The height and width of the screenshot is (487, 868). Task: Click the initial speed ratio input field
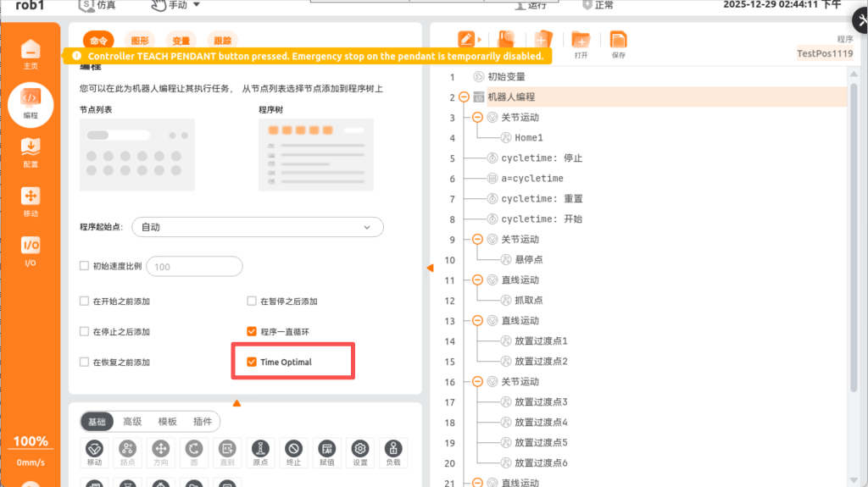[195, 267]
